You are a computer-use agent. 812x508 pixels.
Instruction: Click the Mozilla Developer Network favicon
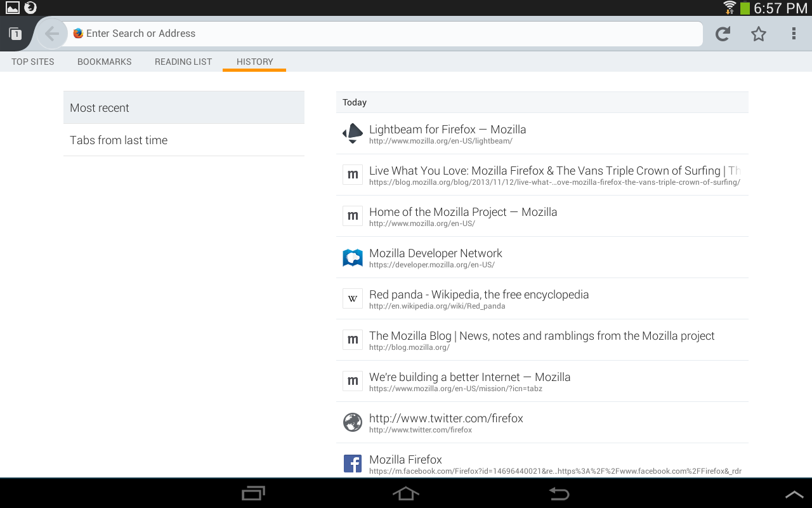point(353,257)
